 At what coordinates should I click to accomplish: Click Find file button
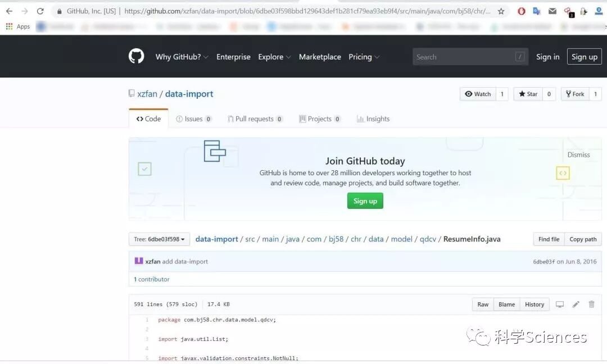click(x=549, y=239)
